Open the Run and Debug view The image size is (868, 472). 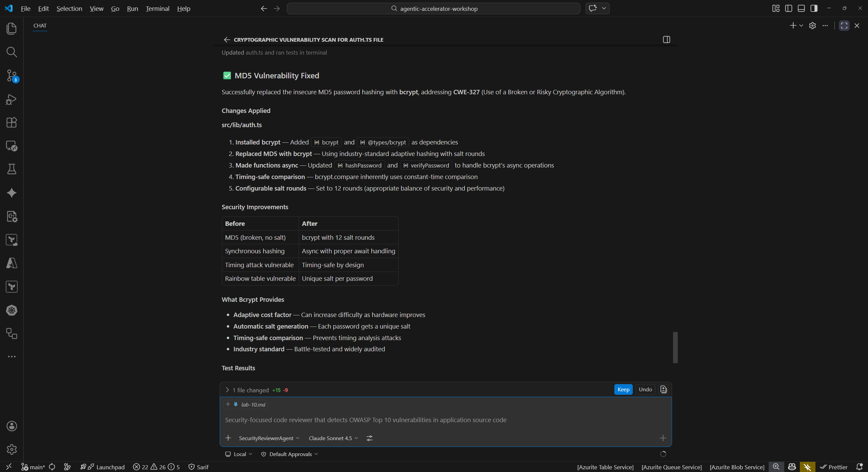coord(12,99)
